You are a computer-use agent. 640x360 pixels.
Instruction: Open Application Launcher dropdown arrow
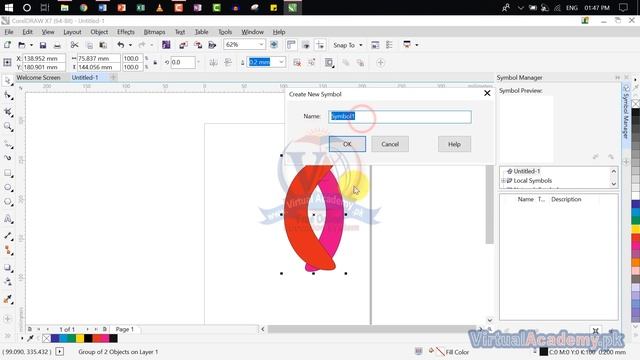tap(417, 45)
